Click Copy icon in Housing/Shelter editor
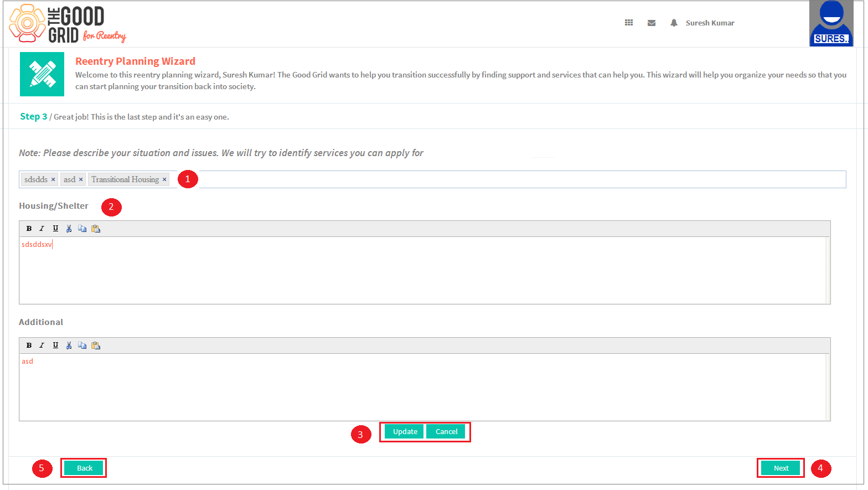Viewport: 868px width, 490px height. (x=82, y=229)
